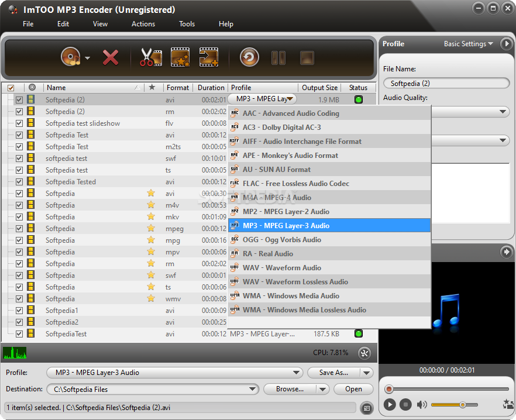This screenshot has height=420, width=516.
Task: Click the Browse... button
Action: click(x=290, y=389)
